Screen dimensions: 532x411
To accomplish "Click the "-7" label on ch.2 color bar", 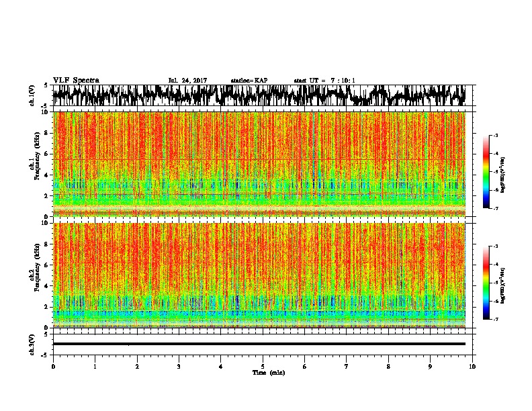I will tap(496, 320).
